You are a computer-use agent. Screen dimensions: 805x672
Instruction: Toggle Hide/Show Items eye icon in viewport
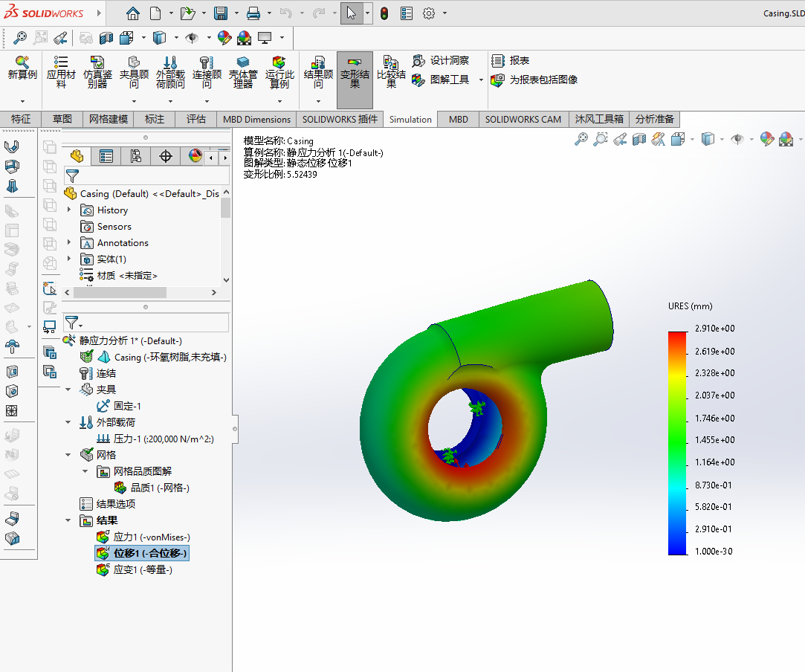737,138
